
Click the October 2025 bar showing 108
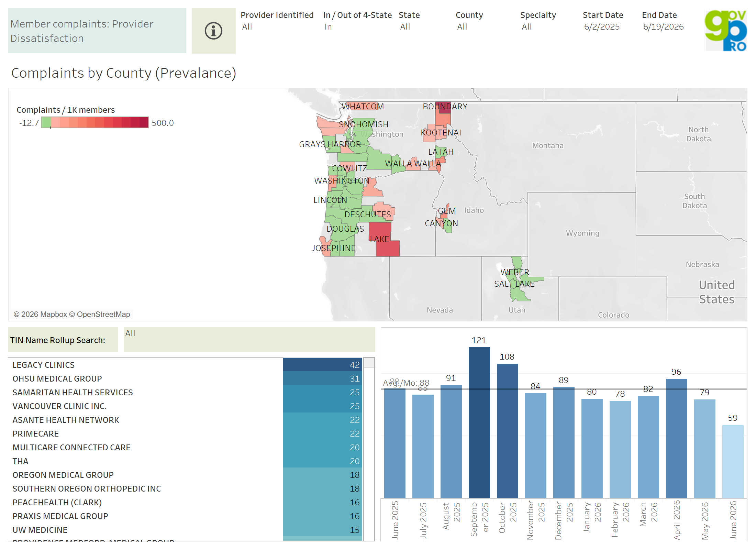coord(507,431)
